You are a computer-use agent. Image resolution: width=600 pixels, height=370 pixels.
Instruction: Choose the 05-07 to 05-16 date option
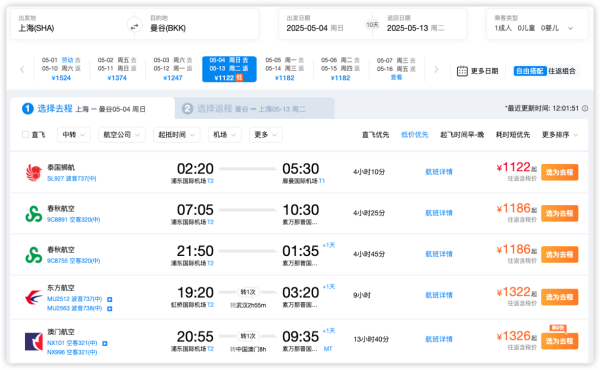(396, 69)
